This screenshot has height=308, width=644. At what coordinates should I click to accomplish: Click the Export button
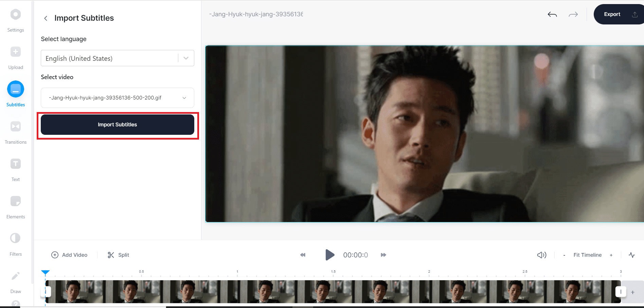pyautogui.click(x=612, y=14)
